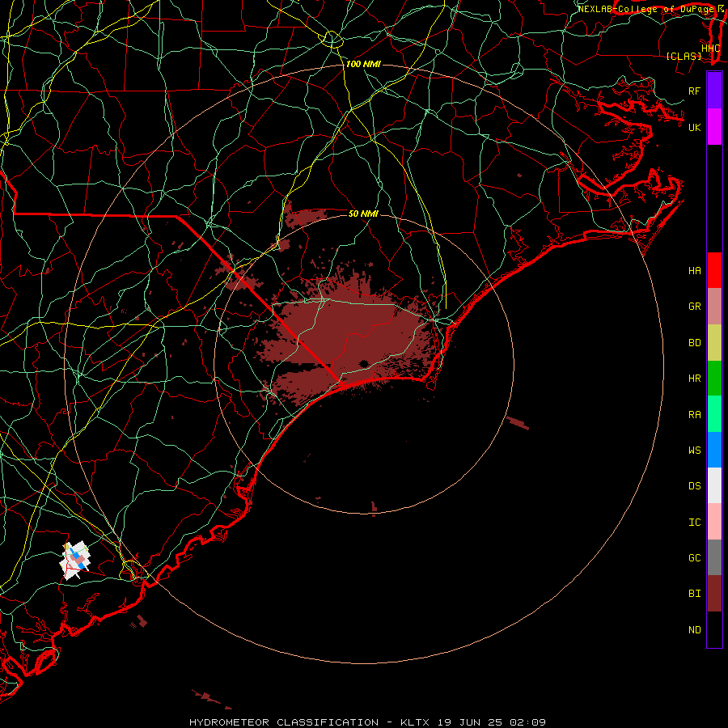The height and width of the screenshot is (728, 728).
Task: Click the "UK" legend label
Action: (694, 127)
